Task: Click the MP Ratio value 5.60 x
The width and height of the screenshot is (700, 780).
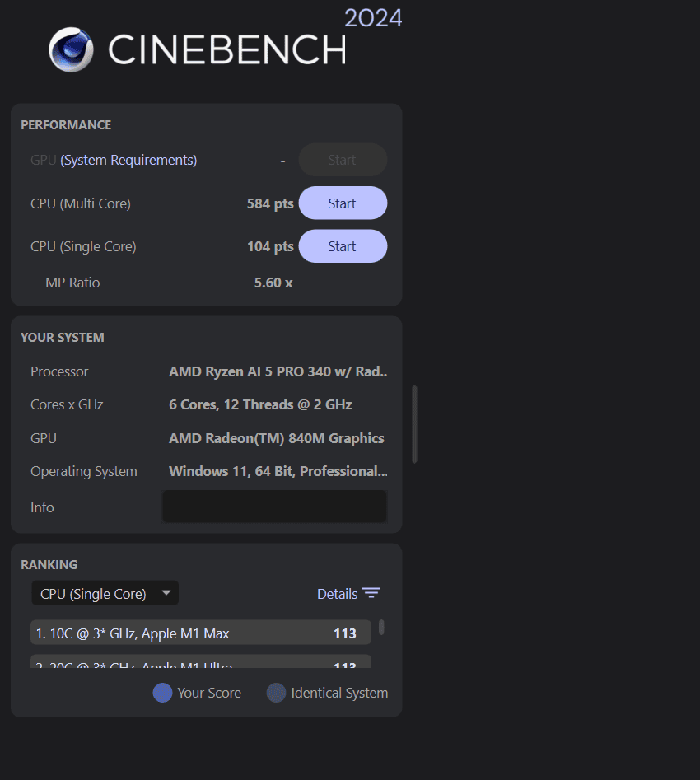Action: tap(273, 283)
